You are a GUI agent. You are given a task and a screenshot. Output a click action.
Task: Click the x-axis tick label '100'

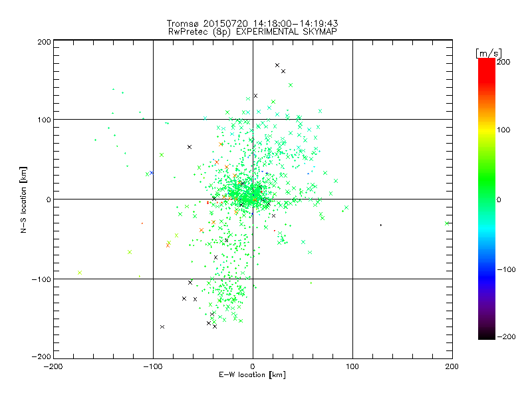352,366
